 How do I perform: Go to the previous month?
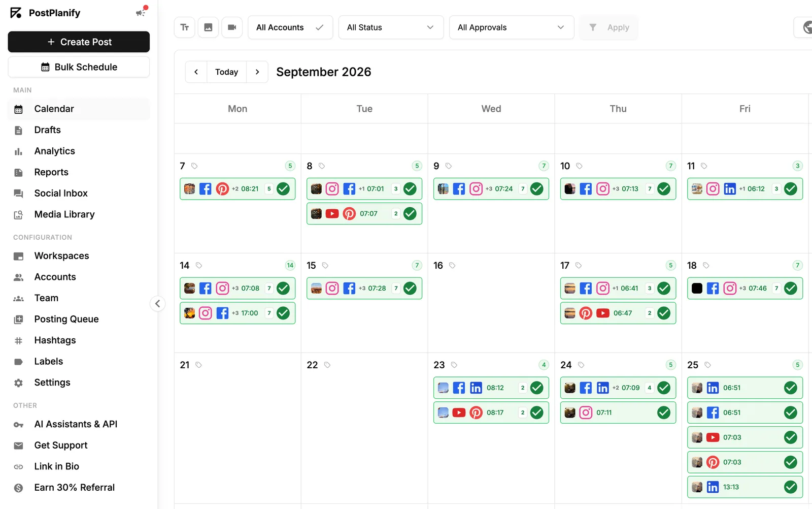[196, 72]
